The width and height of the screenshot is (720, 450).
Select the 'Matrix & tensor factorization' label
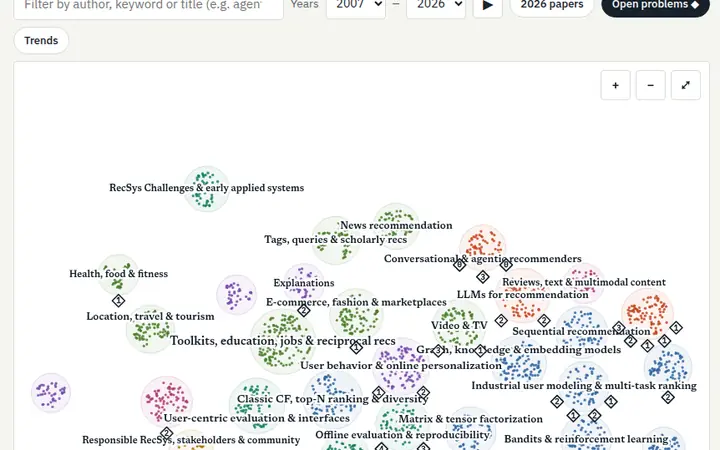(471, 419)
